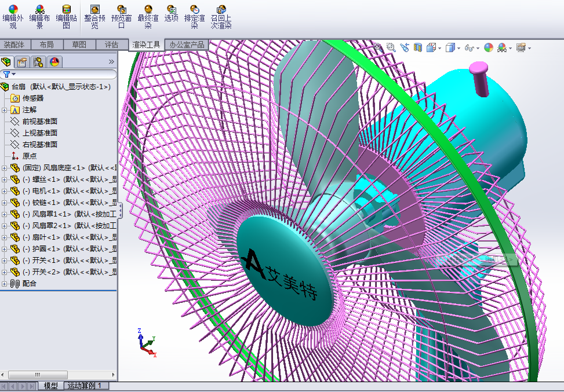Expand the 配合 mates folder
Screen dimensions: 564x392
tap(4, 284)
